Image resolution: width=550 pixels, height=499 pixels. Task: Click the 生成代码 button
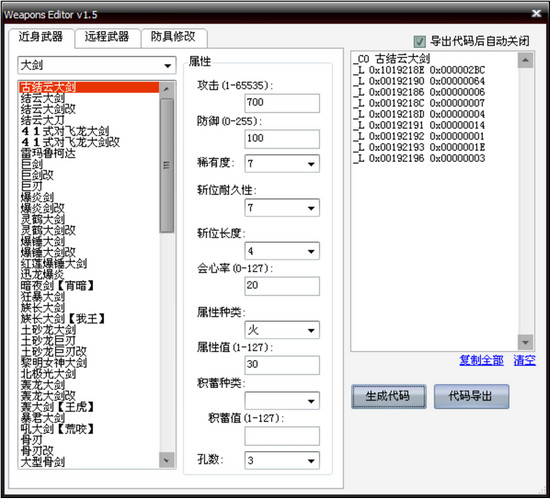tap(389, 397)
